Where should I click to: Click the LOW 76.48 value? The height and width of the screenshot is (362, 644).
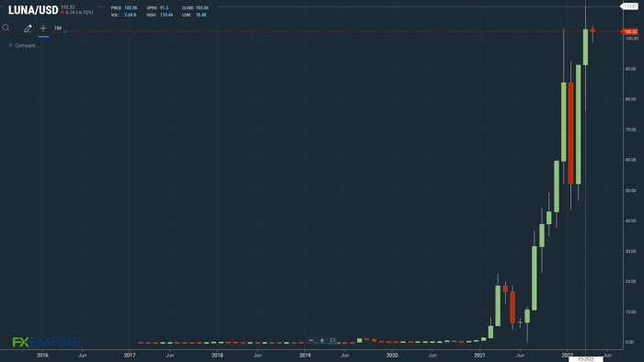point(201,15)
